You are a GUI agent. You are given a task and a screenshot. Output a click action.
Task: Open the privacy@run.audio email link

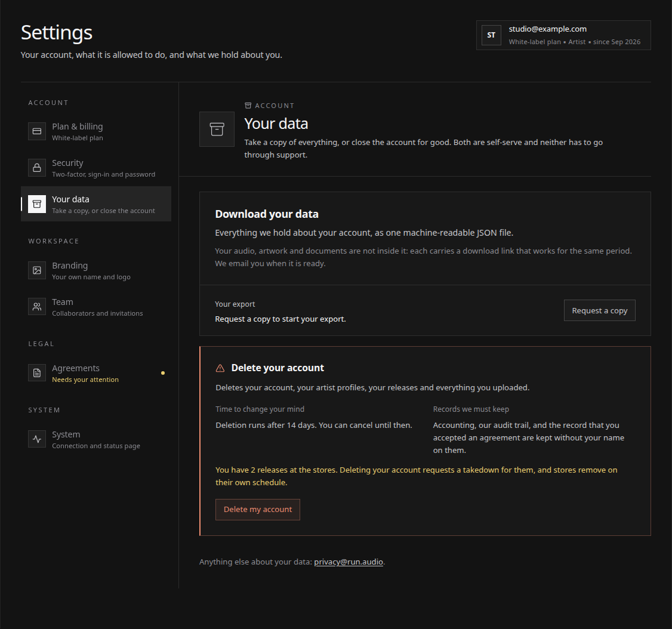click(349, 562)
